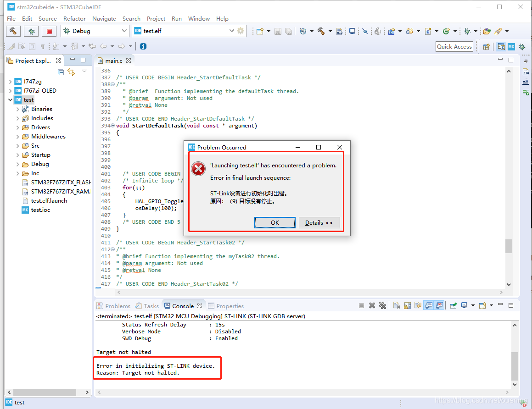This screenshot has height=409, width=532.
Task: Expand the Middlewares folder
Action: (17, 137)
